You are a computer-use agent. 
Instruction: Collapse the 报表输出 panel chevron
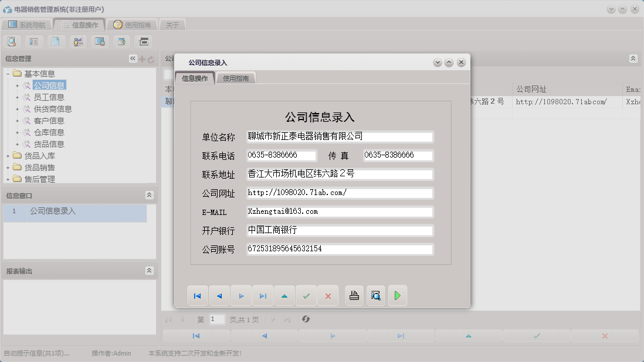(x=150, y=271)
